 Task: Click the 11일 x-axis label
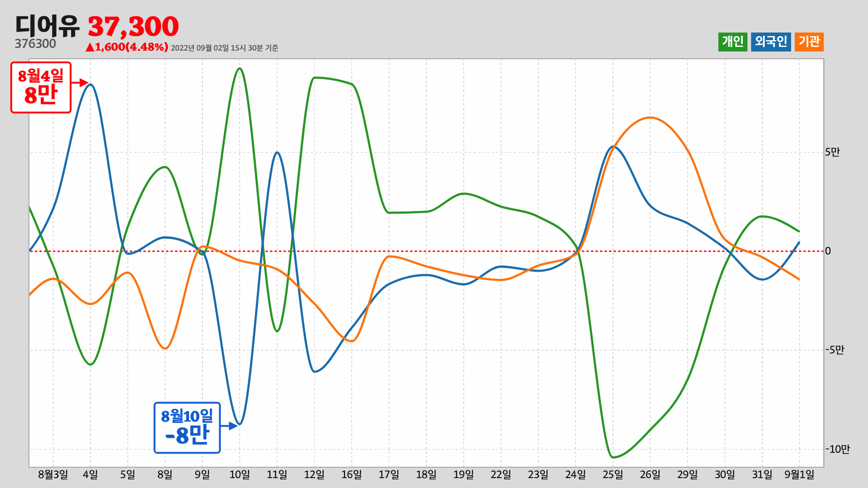pyautogui.click(x=277, y=474)
